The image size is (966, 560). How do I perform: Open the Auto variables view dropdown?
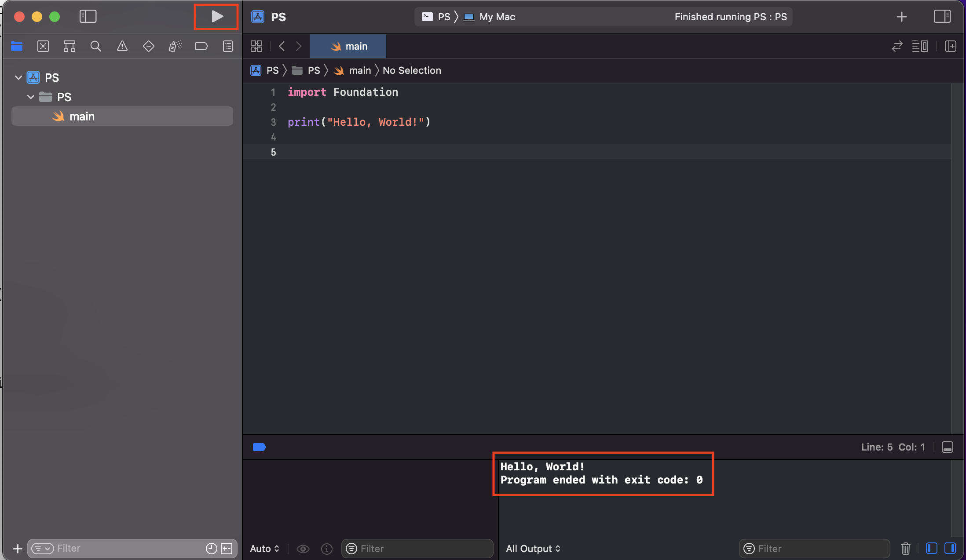tap(264, 549)
